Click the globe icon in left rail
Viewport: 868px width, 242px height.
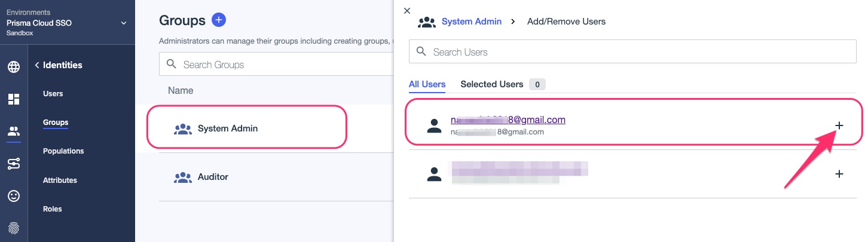pos(13,67)
